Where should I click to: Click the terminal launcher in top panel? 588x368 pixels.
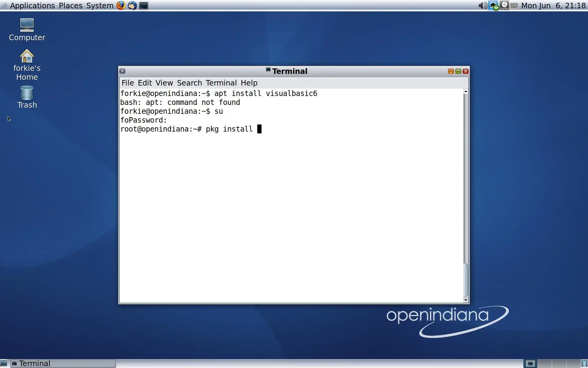[x=144, y=6]
